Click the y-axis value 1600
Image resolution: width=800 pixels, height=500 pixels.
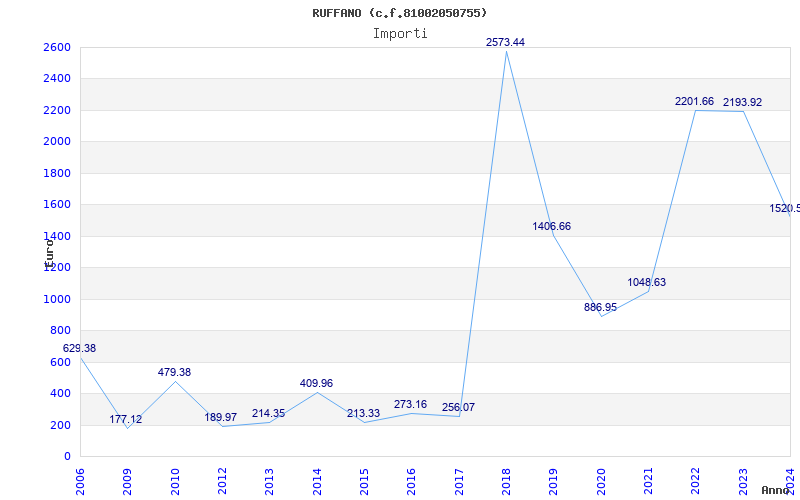57,205
